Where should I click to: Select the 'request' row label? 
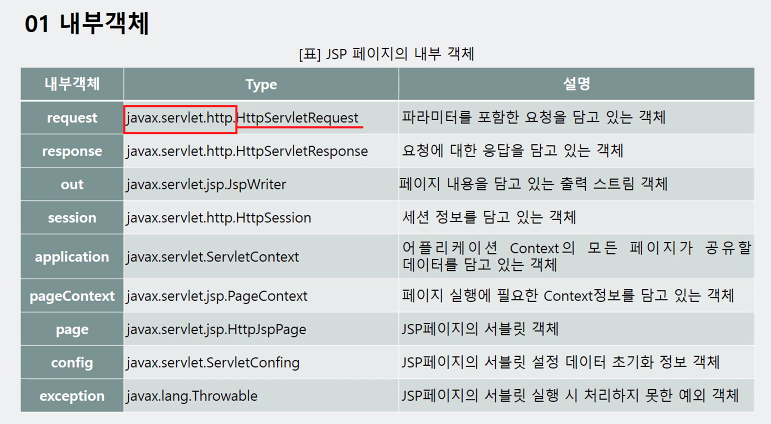click(x=72, y=118)
